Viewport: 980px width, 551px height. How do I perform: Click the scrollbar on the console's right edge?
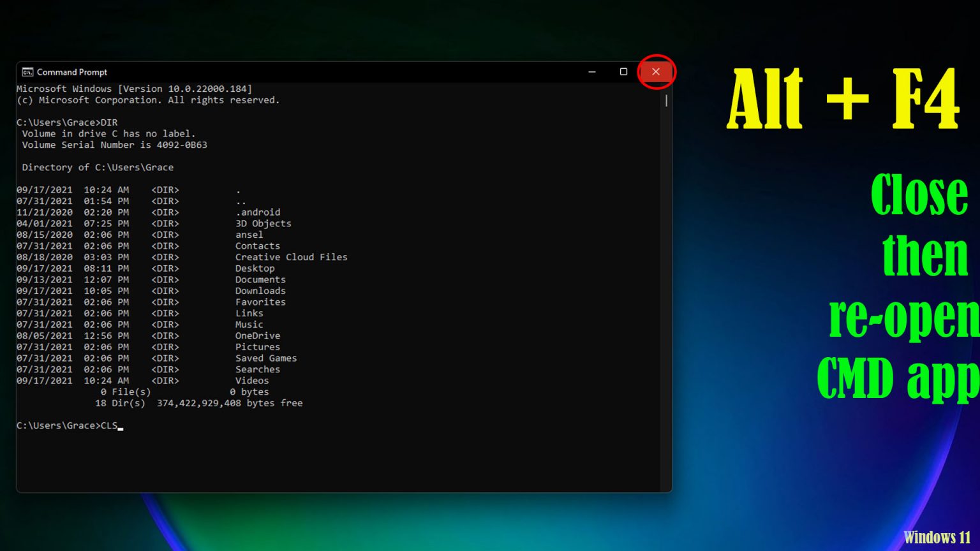point(665,101)
